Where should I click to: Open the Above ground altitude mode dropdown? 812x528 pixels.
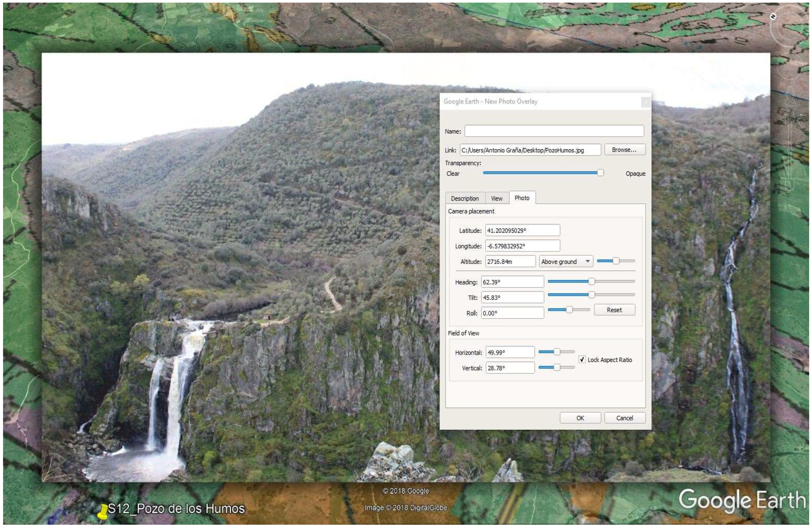(x=566, y=262)
